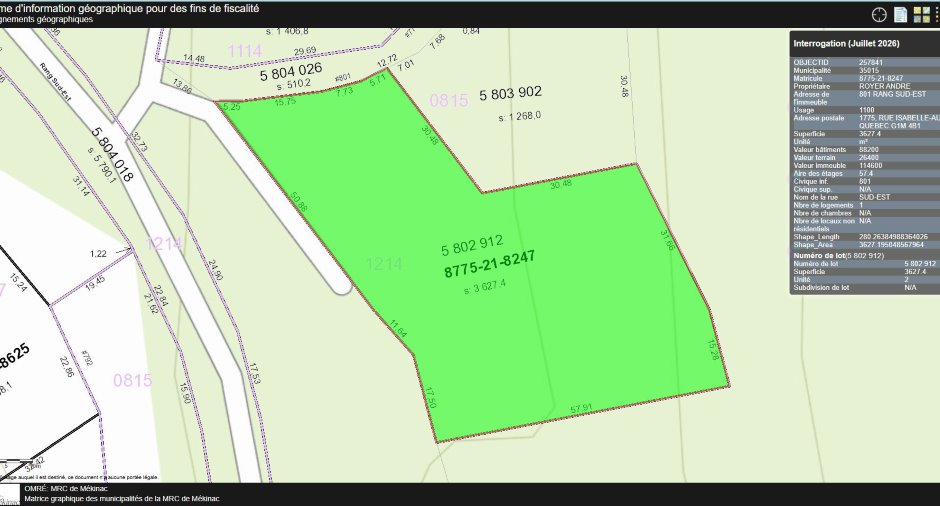
Task: Click the crosshair locate icon
Action: click(879, 15)
